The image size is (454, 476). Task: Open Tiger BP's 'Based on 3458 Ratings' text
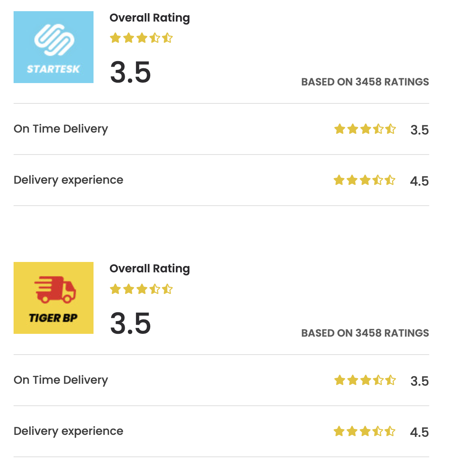point(365,333)
